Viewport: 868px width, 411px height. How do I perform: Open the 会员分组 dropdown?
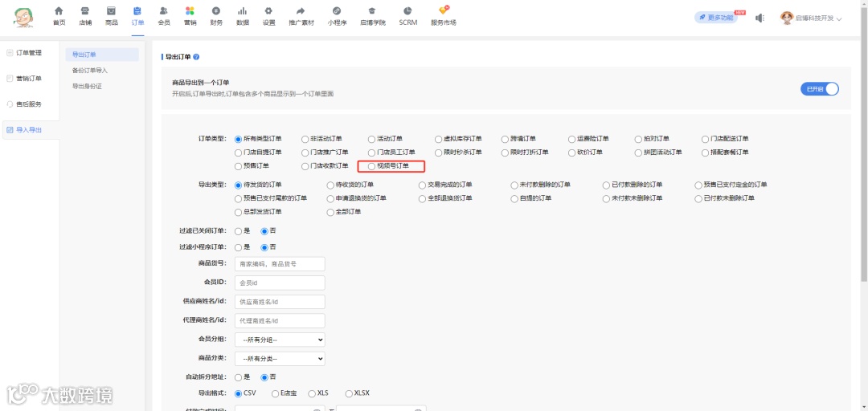(280, 340)
